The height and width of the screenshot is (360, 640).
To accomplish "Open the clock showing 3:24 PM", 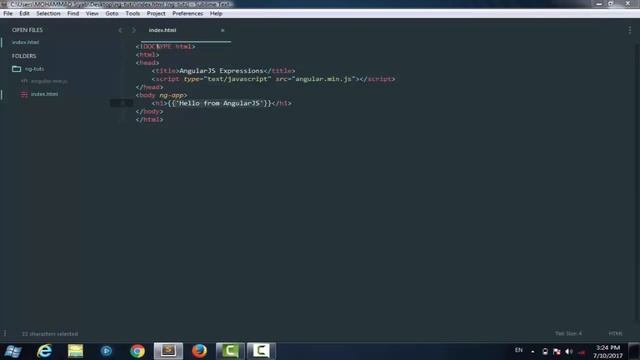I will point(608,351).
